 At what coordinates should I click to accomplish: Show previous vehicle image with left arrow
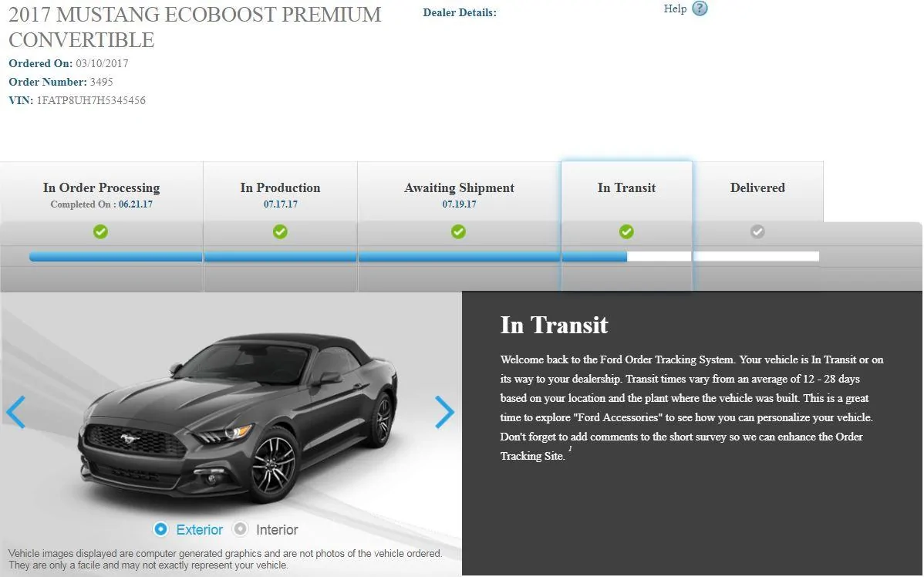(16, 412)
